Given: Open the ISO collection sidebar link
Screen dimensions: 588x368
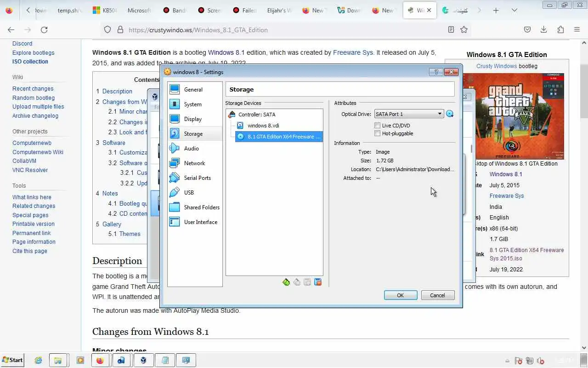Looking at the screenshot, I should tap(30, 62).
